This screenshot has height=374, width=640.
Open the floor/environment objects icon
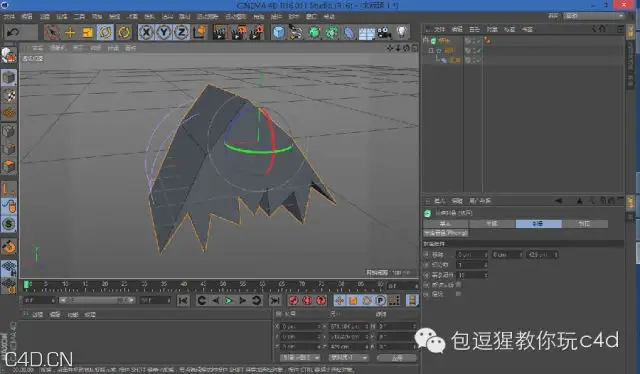(x=367, y=33)
